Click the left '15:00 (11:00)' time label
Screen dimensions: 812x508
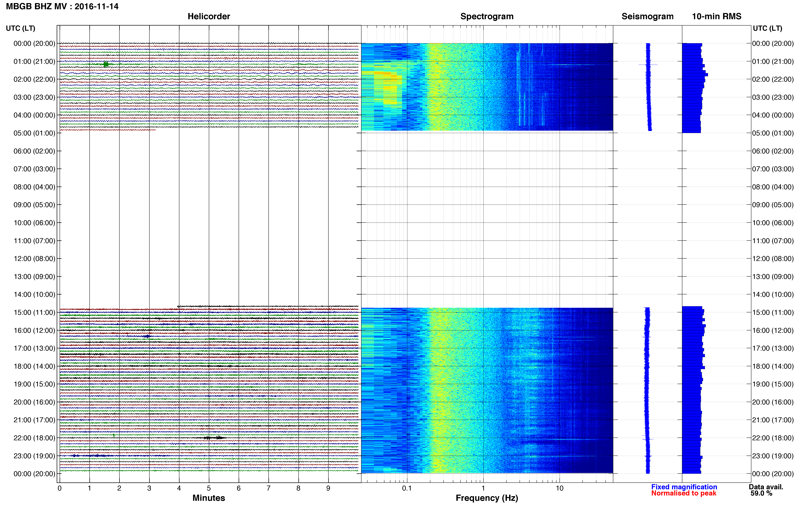[34, 312]
